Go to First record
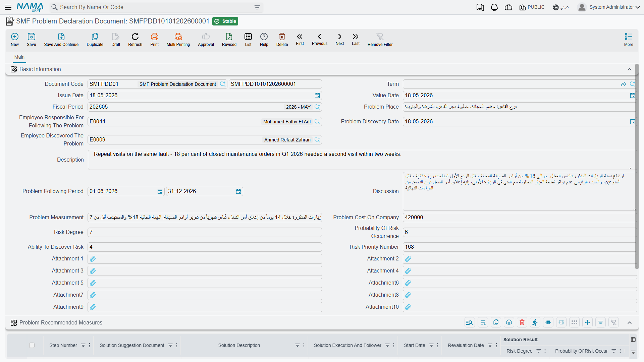The height and width of the screenshot is (362, 644). [300, 39]
